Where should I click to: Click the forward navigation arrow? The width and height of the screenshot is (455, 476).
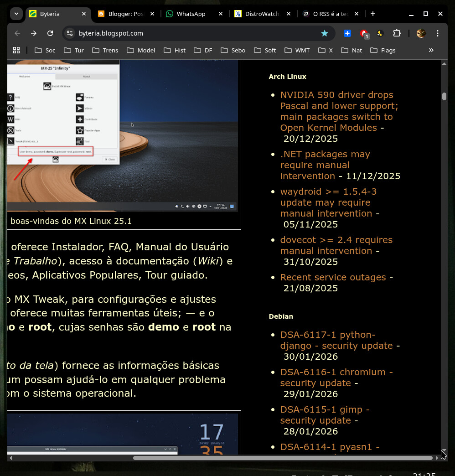point(34,33)
